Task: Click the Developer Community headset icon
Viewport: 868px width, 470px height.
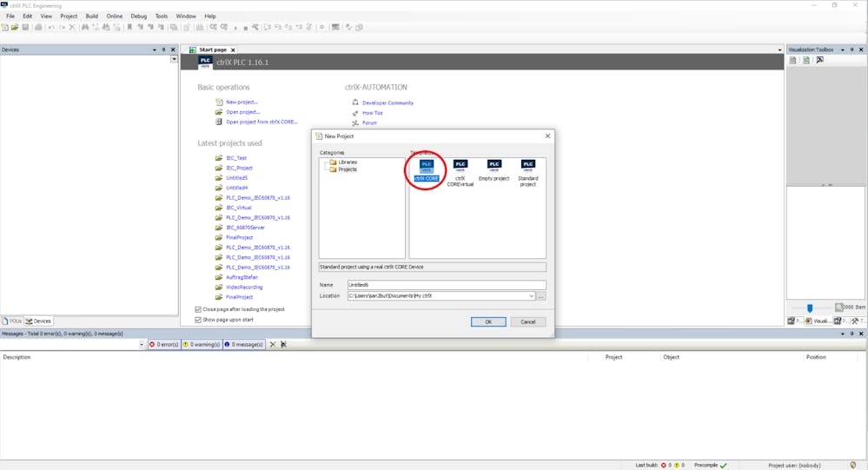Action: point(355,103)
